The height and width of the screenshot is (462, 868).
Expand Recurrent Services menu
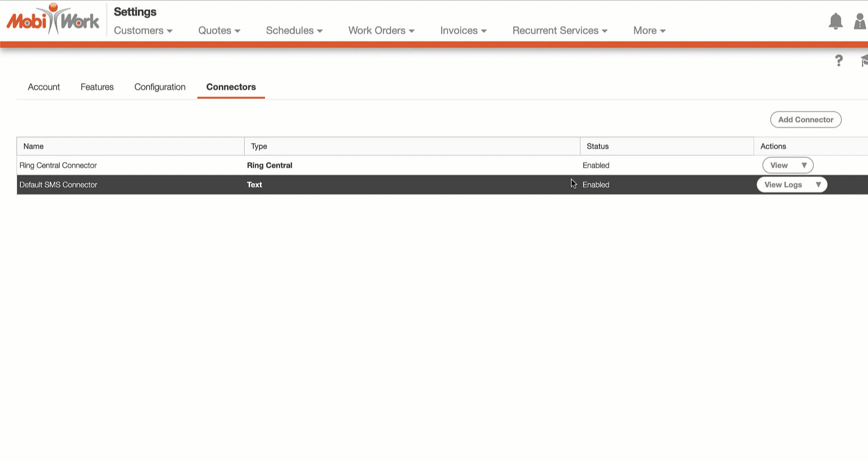[x=559, y=31]
